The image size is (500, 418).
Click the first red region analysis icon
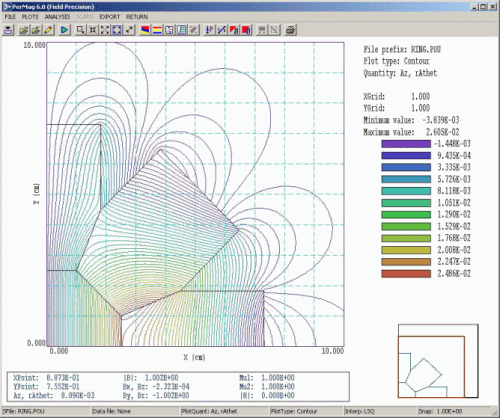pyautogui.click(x=234, y=30)
